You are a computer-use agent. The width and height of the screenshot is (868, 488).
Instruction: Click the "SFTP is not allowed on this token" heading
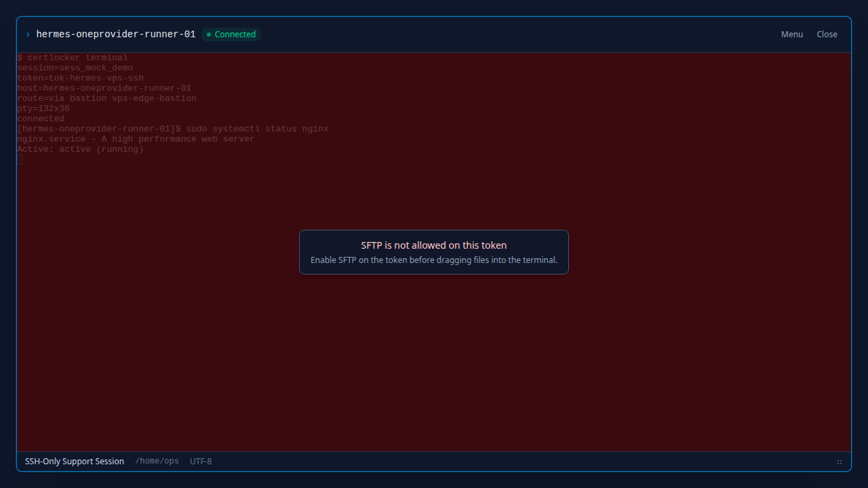[434, 245]
